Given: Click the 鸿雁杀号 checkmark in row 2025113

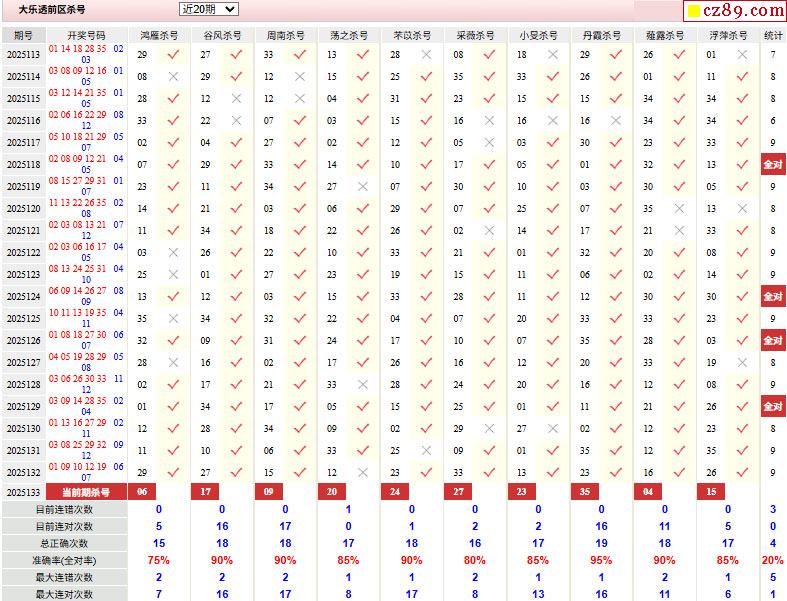Looking at the screenshot, I should (x=174, y=55).
